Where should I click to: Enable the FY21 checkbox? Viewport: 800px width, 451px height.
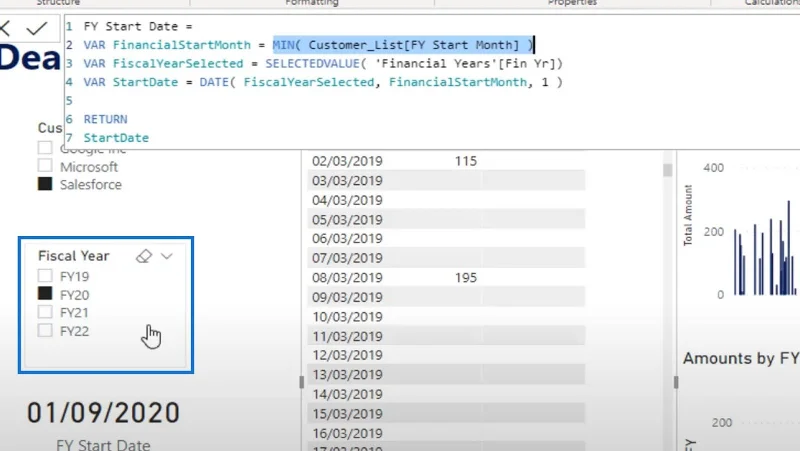pyautogui.click(x=45, y=312)
